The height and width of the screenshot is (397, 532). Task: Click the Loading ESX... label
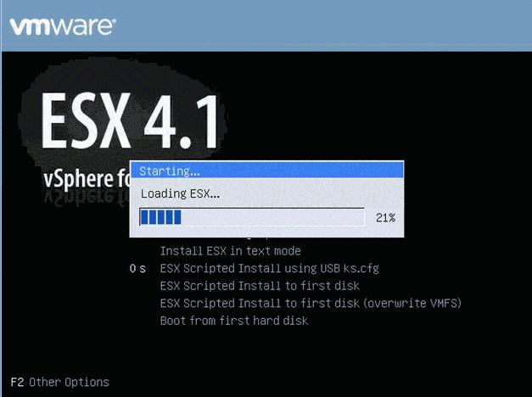click(180, 193)
